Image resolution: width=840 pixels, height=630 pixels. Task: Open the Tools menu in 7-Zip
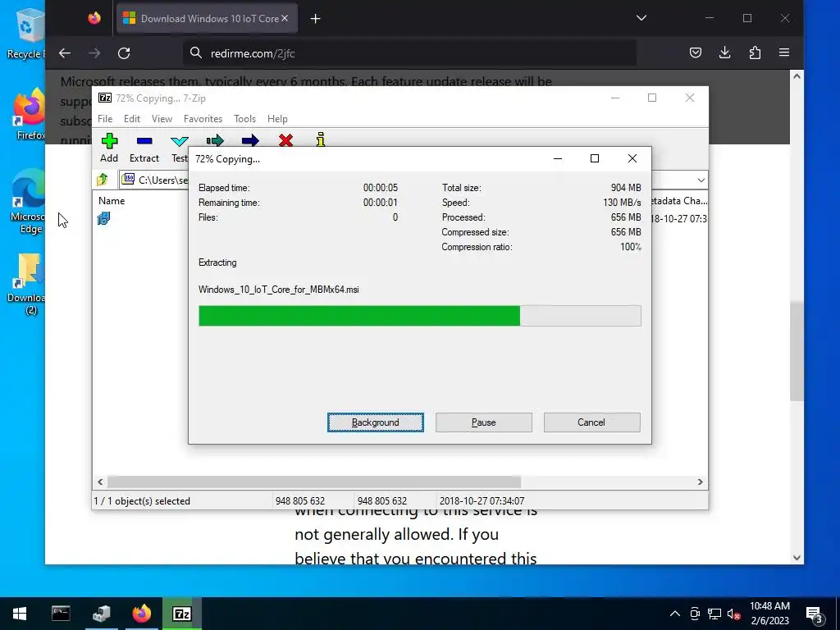click(x=244, y=118)
